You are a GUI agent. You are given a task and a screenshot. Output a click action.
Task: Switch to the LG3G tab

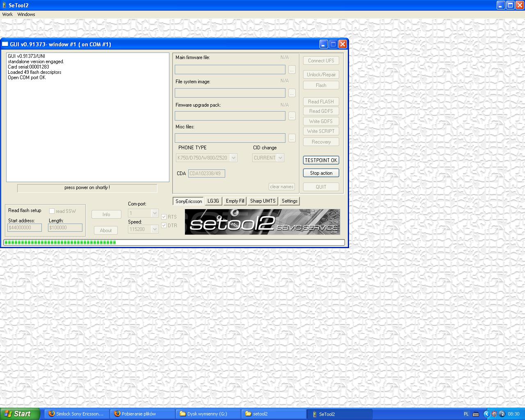[213, 201]
